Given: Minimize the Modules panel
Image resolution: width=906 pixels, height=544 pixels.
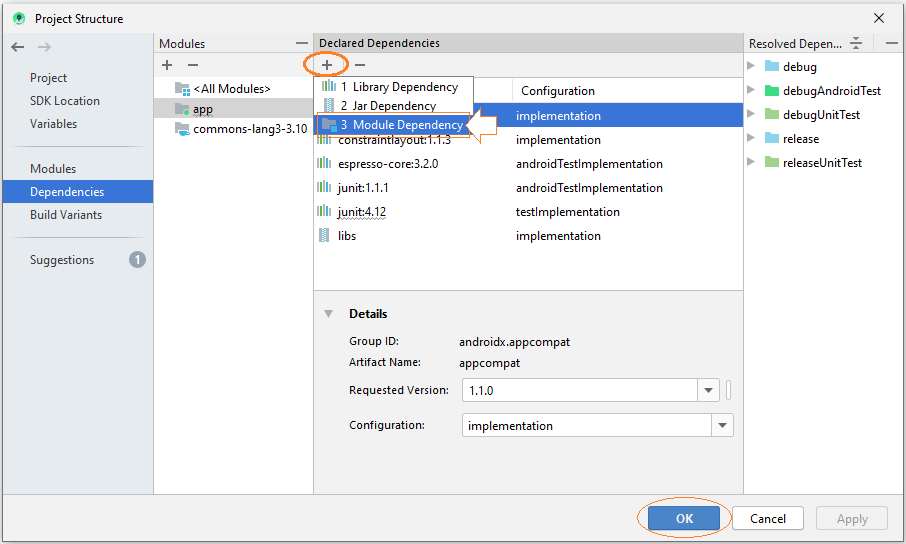Looking at the screenshot, I should [302, 43].
